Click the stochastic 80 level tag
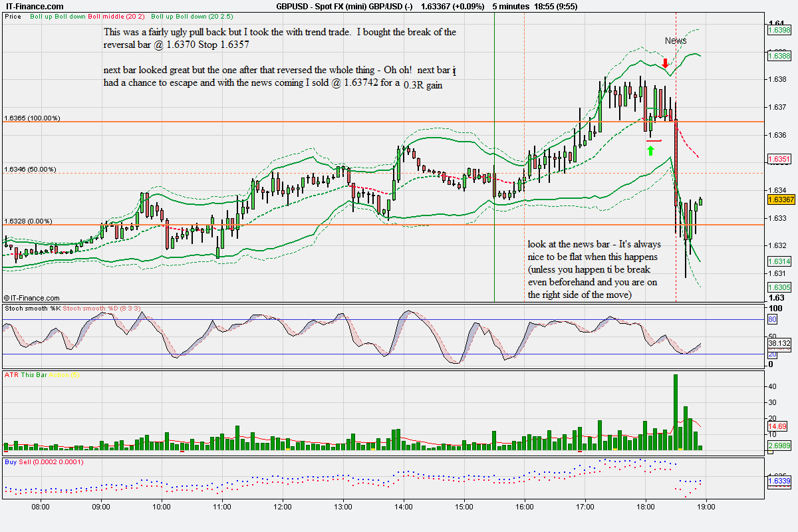 pyautogui.click(x=773, y=319)
